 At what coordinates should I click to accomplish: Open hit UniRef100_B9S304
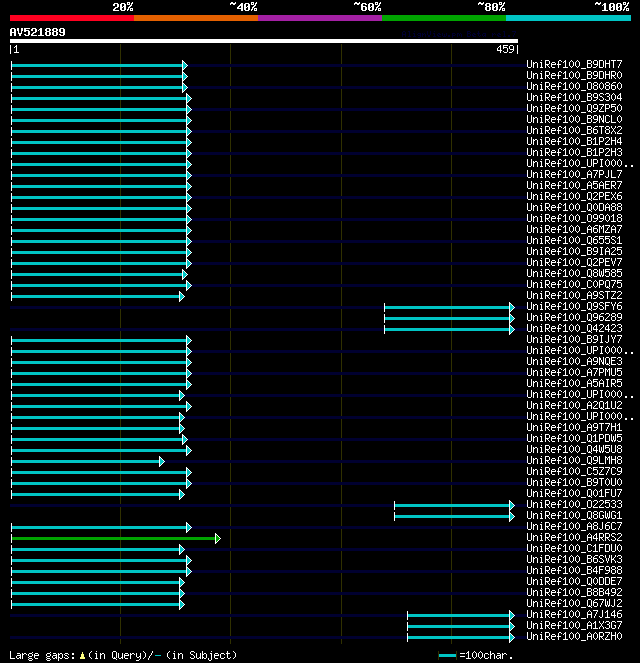point(574,97)
